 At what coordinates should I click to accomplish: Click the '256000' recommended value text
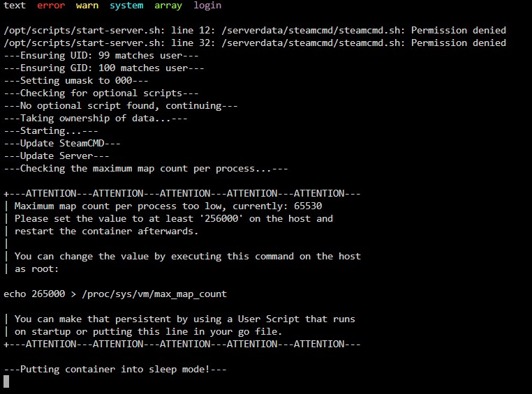[x=221, y=218]
